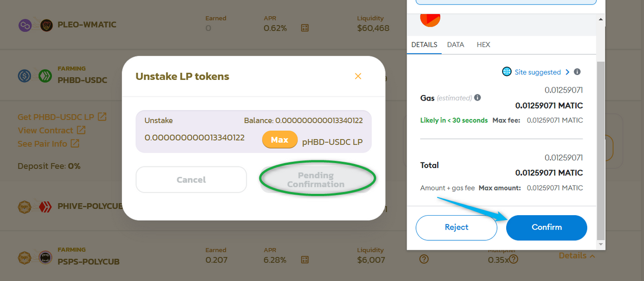Image resolution: width=644 pixels, height=281 pixels.
Task: Click the MetaMask popup scrollbar down arrow
Action: (600, 243)
